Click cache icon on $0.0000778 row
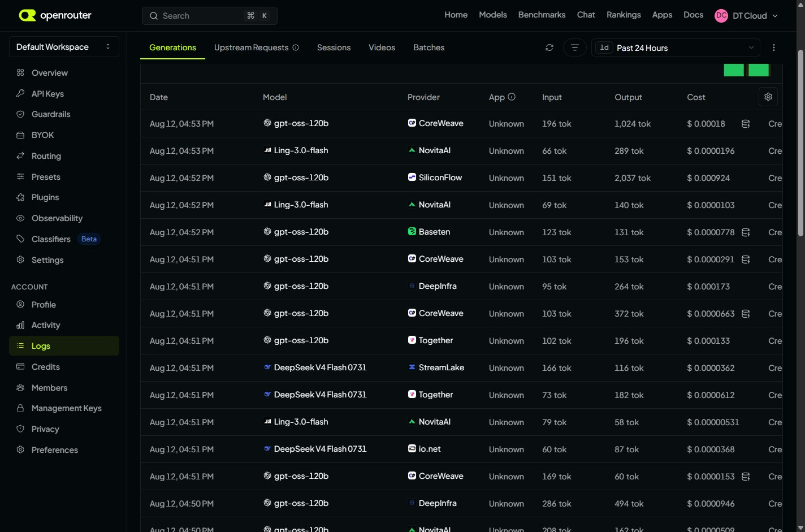 tap(746, 232)
